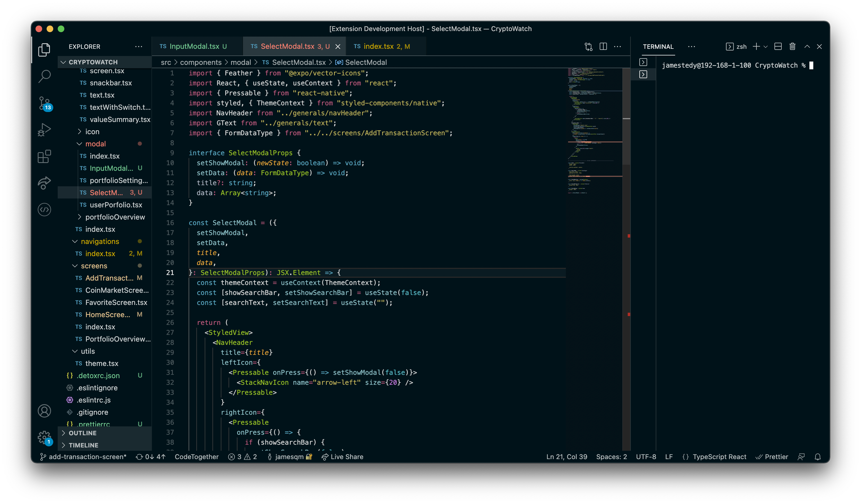This screenshot has width=861, height=504.
Task: Open AddTransact... file in screens
Action: [105, 278]
